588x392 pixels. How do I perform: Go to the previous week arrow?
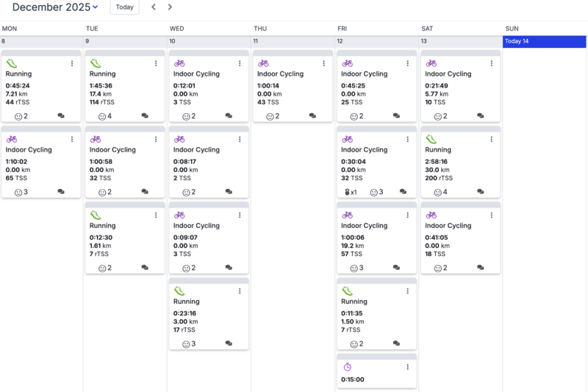[154, 7]
